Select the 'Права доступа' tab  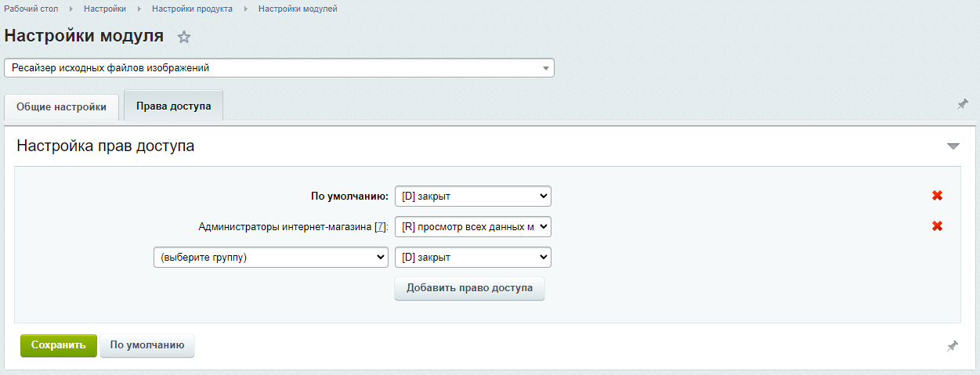click(x=173, y=106)
